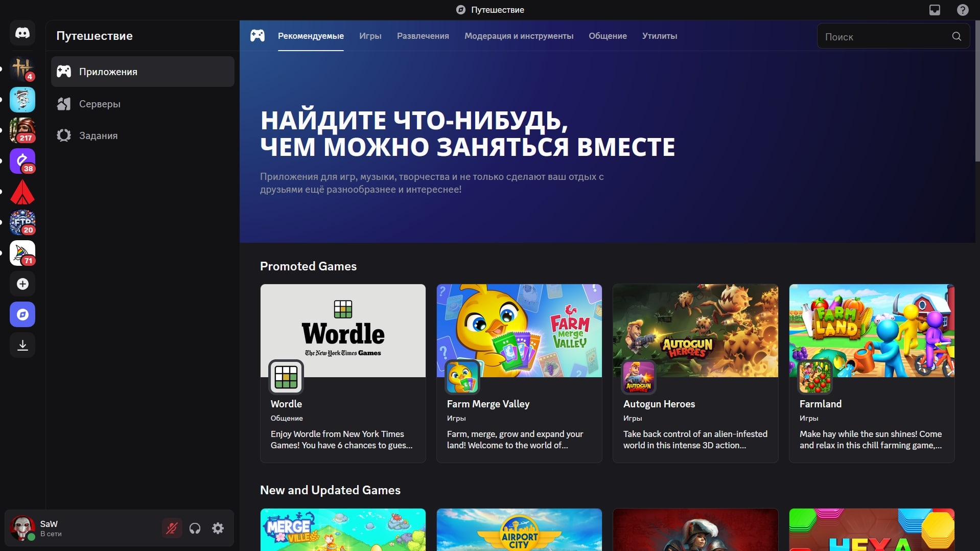Open the Farmland banner image
980x551 pixels.
(x=872, y=330)
